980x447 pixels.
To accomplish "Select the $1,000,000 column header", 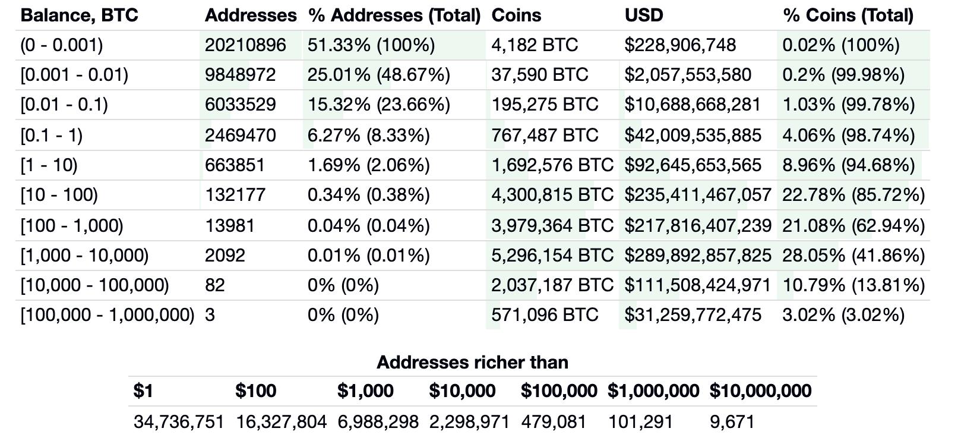I will pos(653,391).
